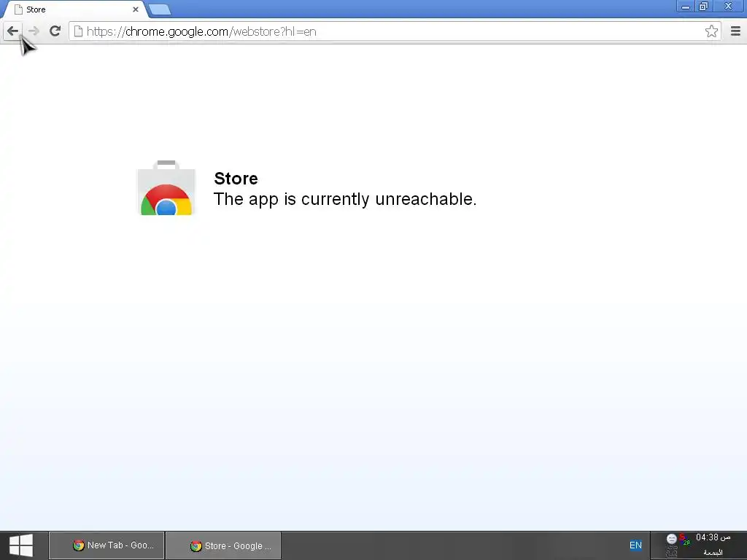
Task: Click the page icon in address bar
Action: [x=78, y=31]
